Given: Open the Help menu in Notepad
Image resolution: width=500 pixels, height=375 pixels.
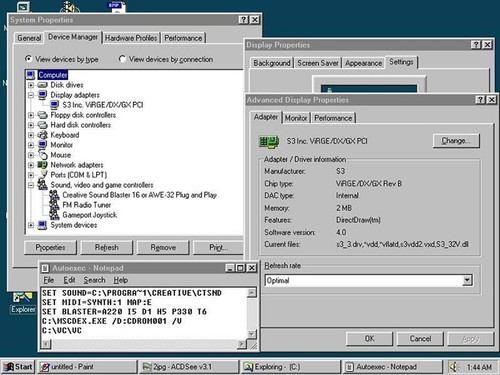Looking at the screenshot, I should 121,280.
